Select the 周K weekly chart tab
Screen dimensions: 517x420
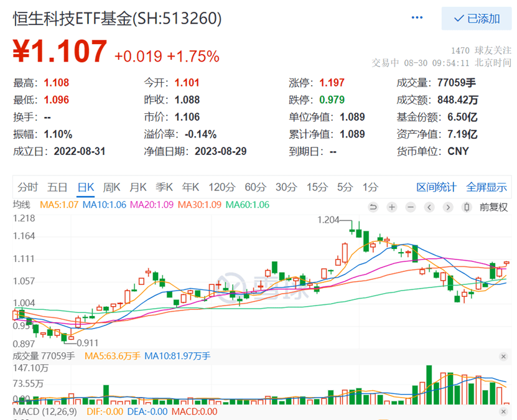pyautogui.click(x=112, y=187)
